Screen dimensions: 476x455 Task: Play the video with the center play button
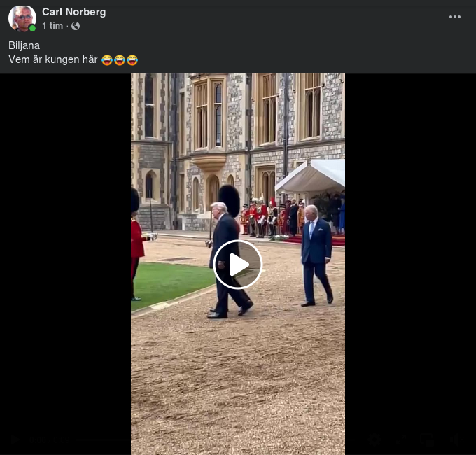click(x=238, y=265)
